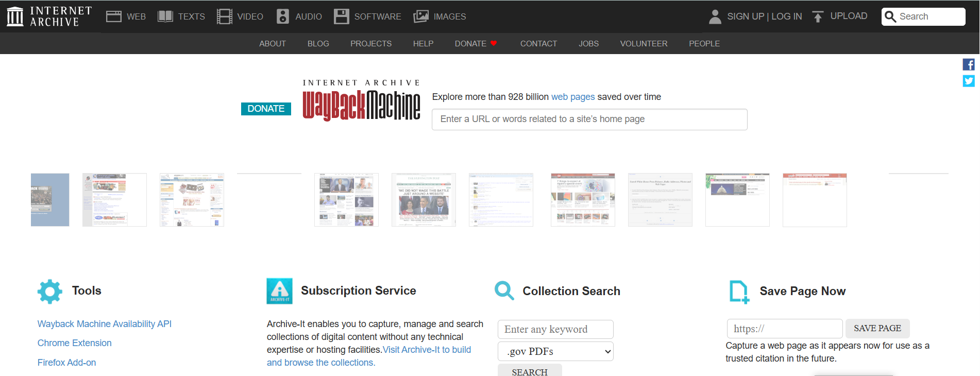Click the SEARCH button under Collection Search
Viewport: 980px width, 376px height.
(x=530, y=371)
